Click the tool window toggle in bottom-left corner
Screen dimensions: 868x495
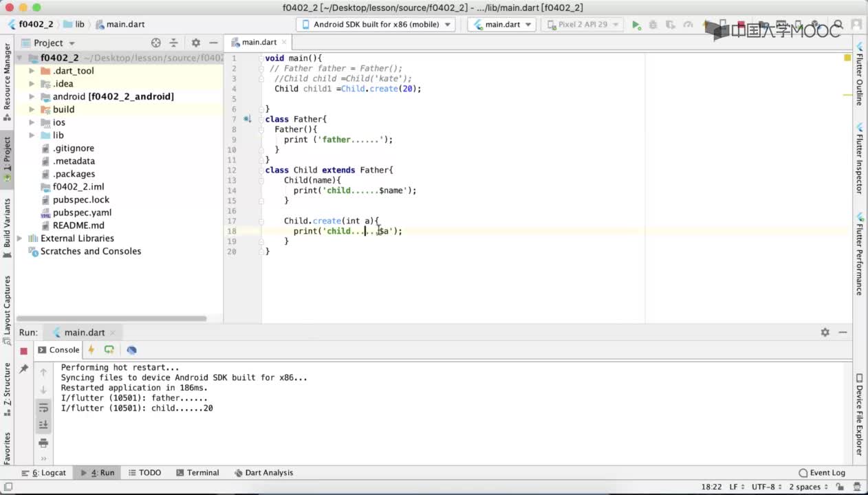coord(8,487)
